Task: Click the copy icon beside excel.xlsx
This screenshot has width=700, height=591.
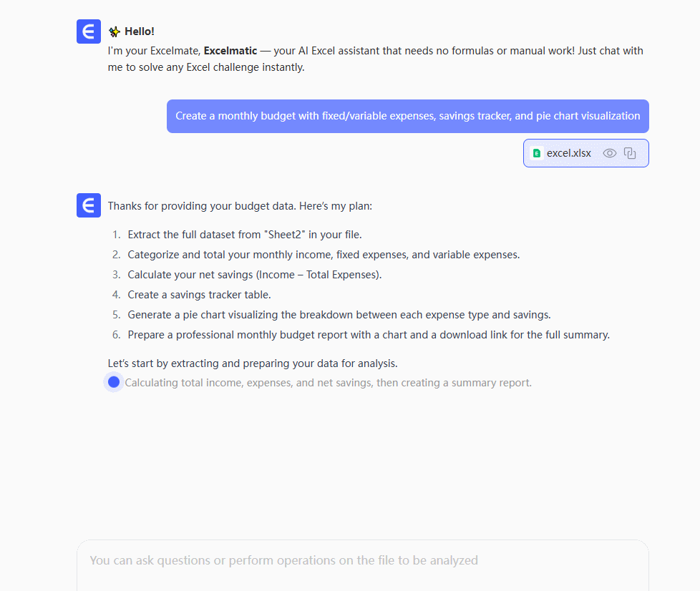Action: (630, 153)
